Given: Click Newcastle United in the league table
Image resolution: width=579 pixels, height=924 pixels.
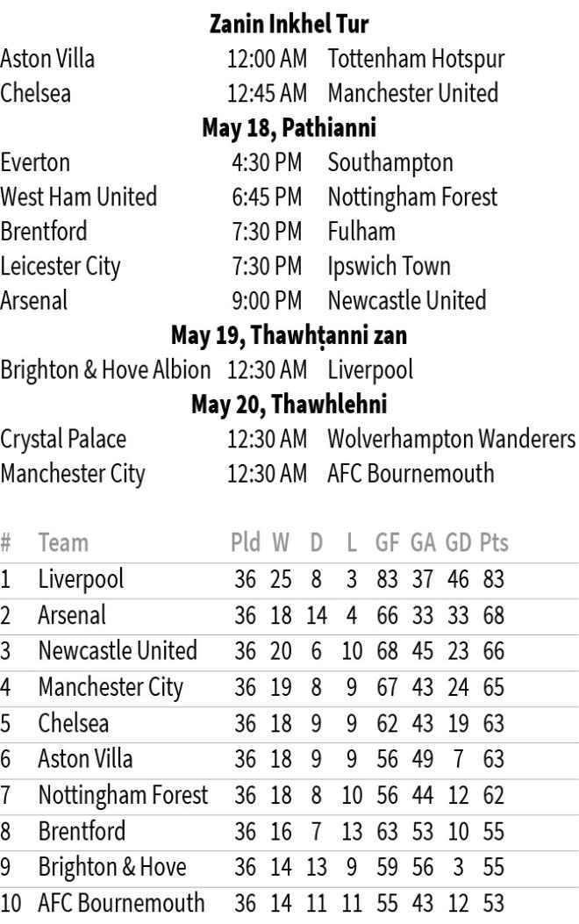Looking at the screenshot, I should [118, 651].
